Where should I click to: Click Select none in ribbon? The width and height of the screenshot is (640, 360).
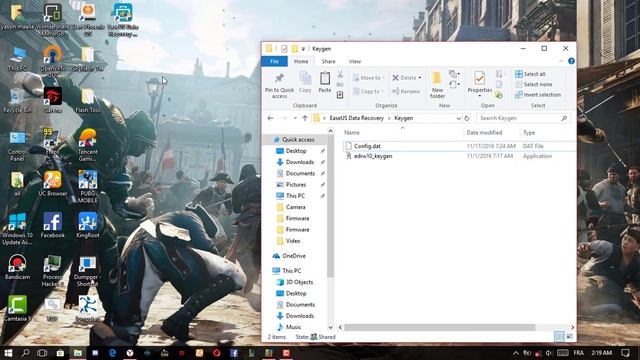[533, 84]
